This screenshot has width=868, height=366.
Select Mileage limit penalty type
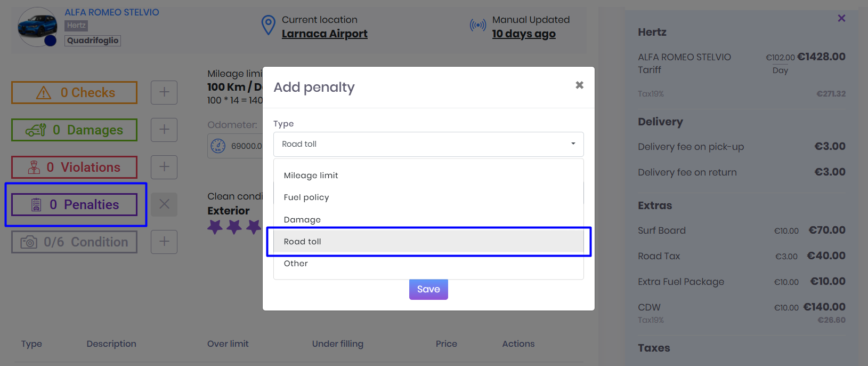click(x=311, y=176)
